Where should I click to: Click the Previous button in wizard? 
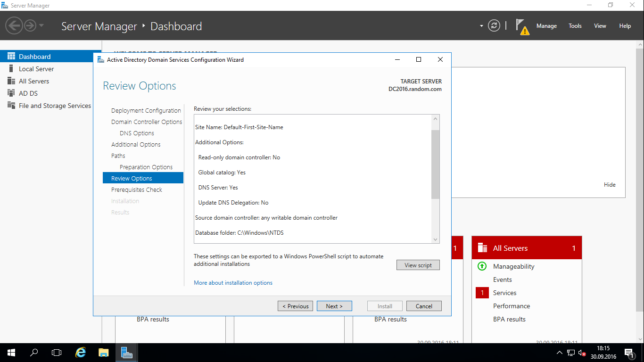click(296, 306)
